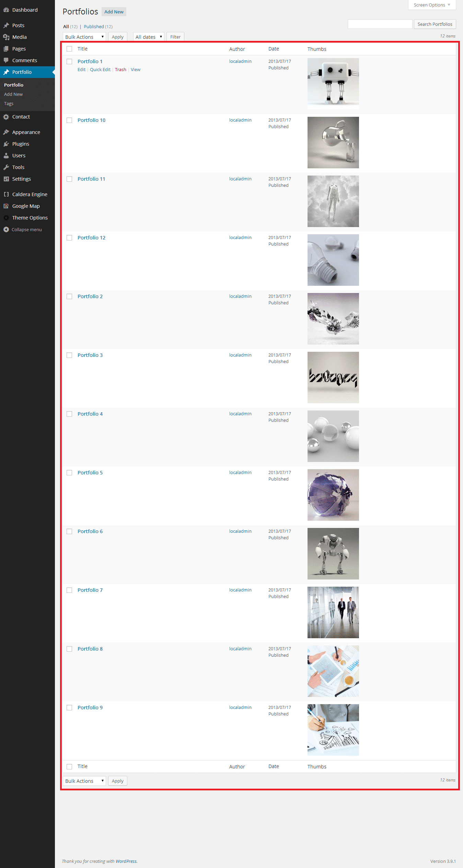The image size is (463, 868).
Task: Click the businessmen thumbnail for Portfolio 7
Action: click(333, 612)
